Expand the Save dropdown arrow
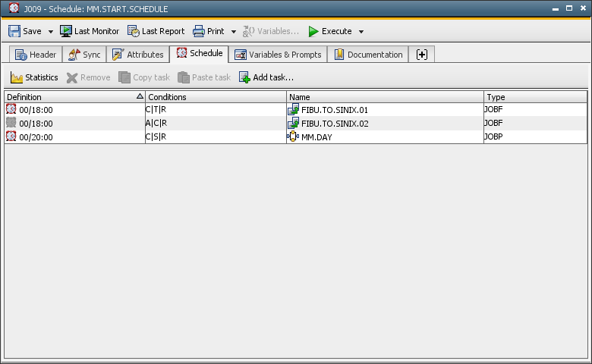Screen dimensions: 592x364 coord(51,32)
